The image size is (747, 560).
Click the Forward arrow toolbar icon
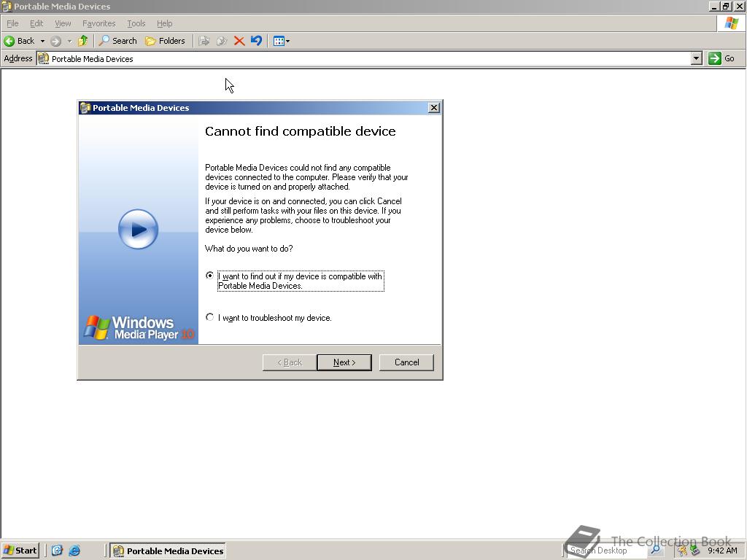pos(55,41)
